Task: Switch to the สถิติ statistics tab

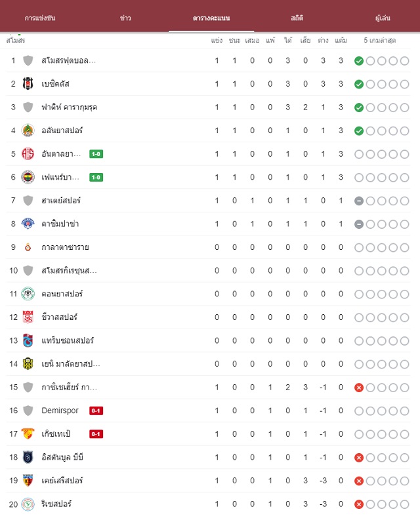Action: tap(297, 18)
